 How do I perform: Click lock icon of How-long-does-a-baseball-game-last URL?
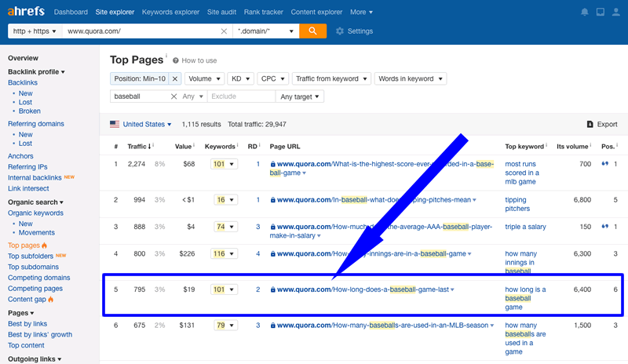point(272,289)
